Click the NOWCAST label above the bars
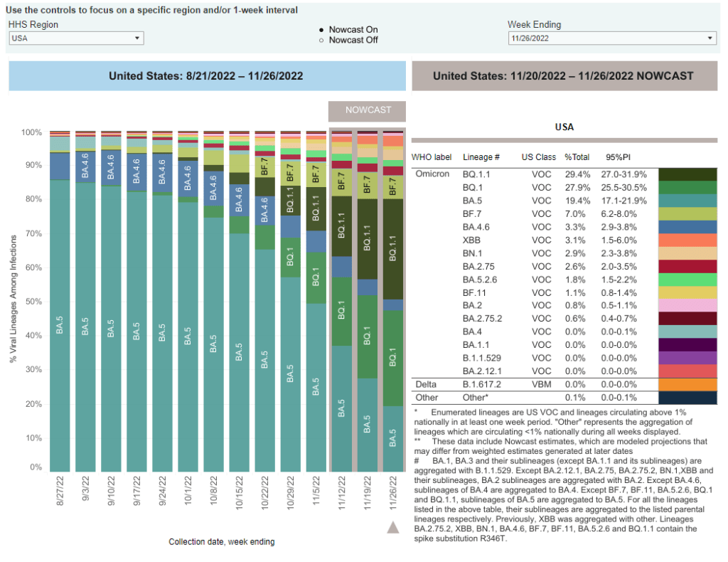 click(x=368, y=111)
